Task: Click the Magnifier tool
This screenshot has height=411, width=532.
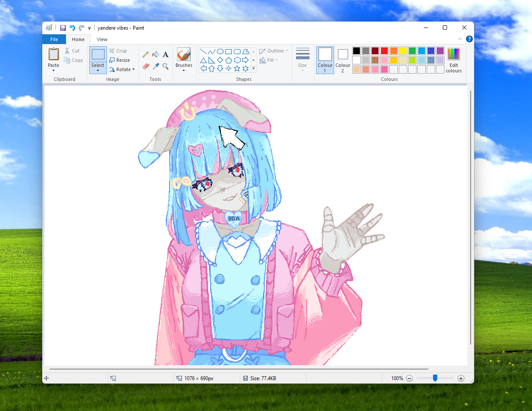Action: coord(165,66)
